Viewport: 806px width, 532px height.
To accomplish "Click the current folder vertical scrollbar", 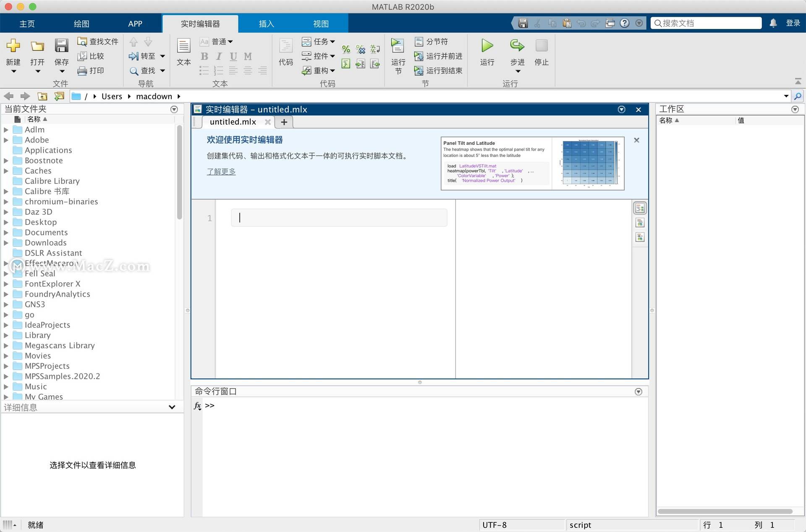I will 180,172.
